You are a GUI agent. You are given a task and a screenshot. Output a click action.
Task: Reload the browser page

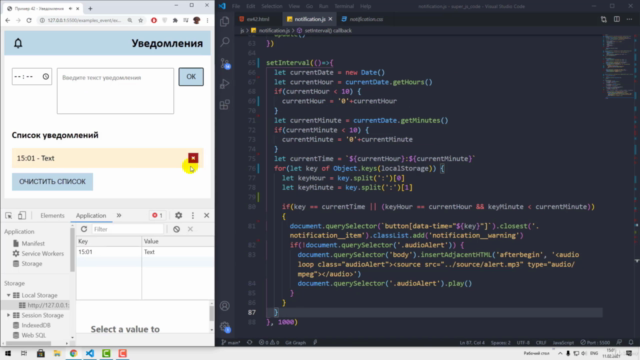click(29, 20)
